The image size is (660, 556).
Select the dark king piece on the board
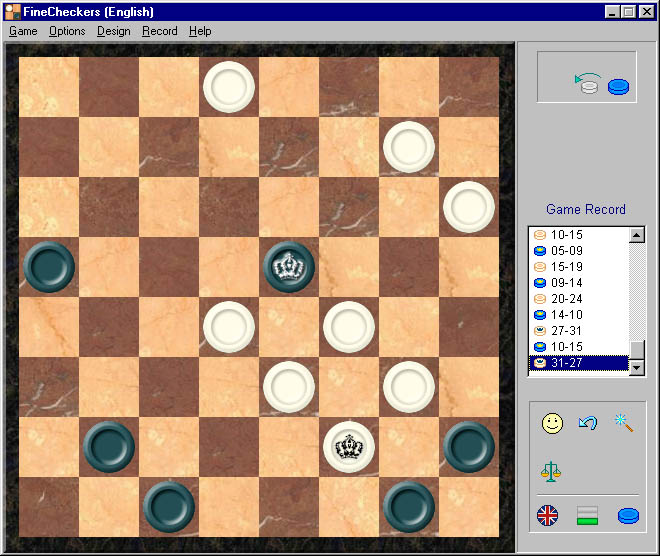tap(289, 267)
